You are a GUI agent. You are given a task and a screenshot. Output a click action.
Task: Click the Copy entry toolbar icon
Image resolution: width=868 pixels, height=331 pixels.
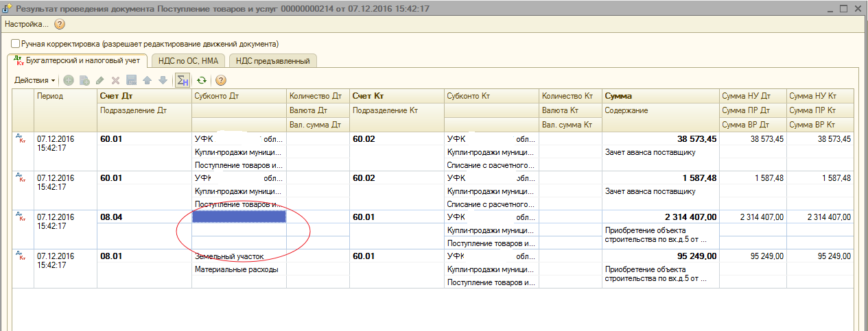point(84,80)
